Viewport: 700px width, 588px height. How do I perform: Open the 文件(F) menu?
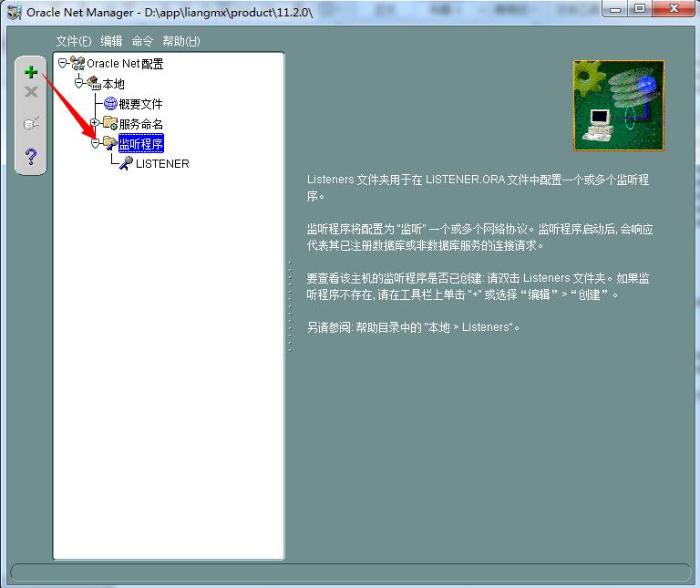(74, 41)
